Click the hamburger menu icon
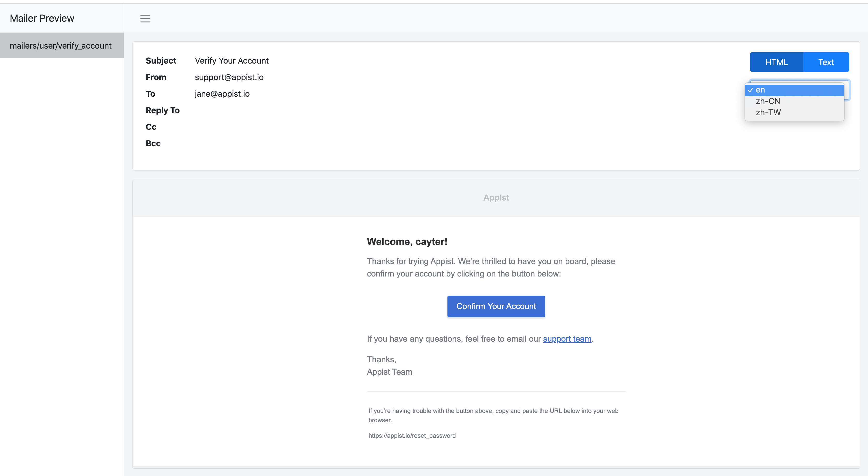Screen dimensions: 868x476 pos(145,19)
